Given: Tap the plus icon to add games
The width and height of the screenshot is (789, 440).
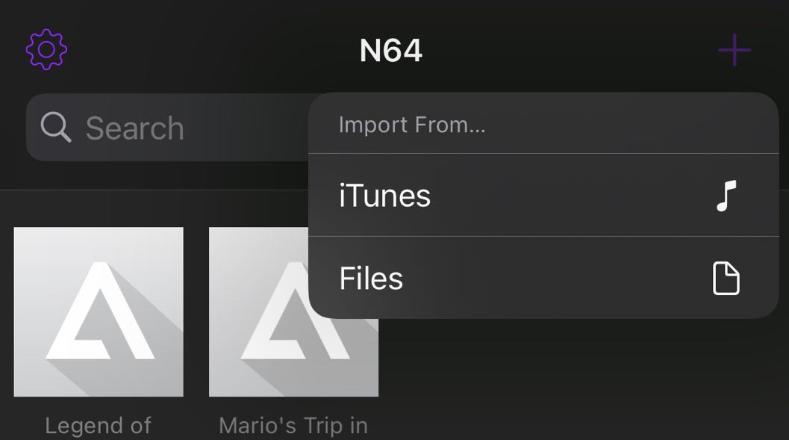Looking at the screenshot, I should [734, 50].
